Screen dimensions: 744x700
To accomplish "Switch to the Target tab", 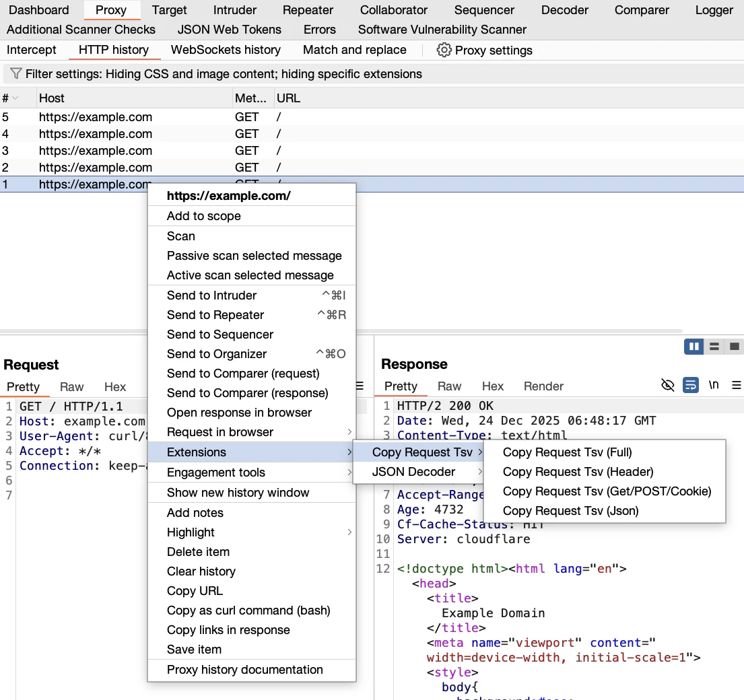I will pos(170,10).
